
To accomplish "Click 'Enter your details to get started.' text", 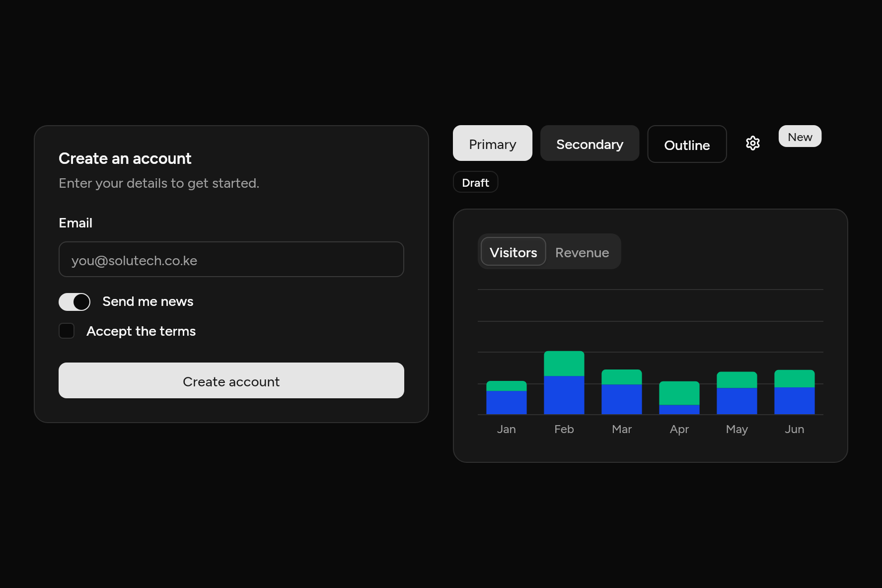I will point(159,183).
